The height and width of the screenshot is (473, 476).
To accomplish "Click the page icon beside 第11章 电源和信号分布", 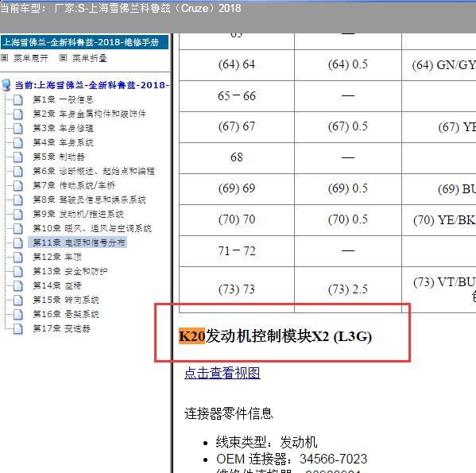I will [18, 242].
